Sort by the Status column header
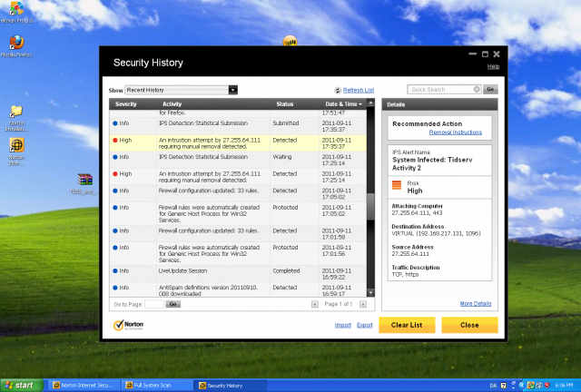This screenshot has width=581, height=392. 284,104
